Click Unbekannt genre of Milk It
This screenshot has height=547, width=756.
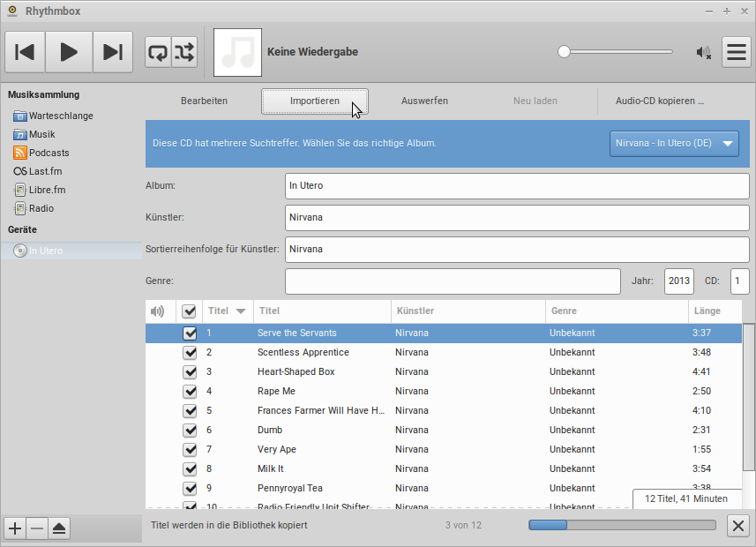[x=573, y=468]
